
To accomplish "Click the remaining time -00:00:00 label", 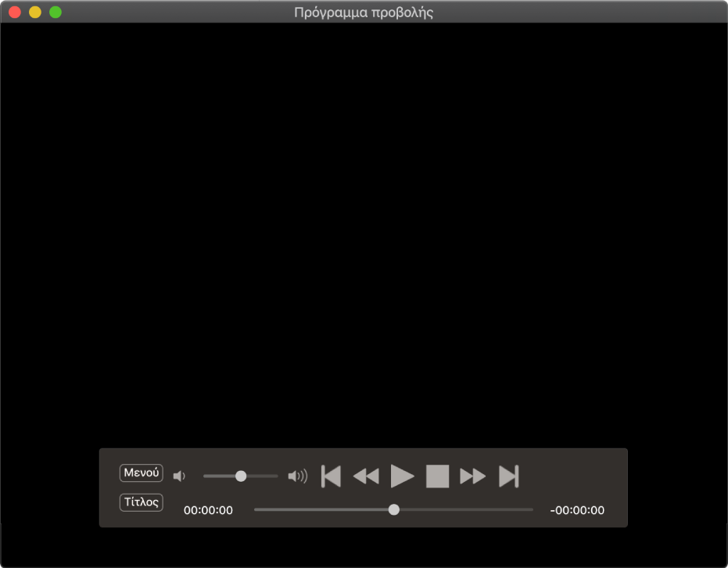I will click(577, 510).
